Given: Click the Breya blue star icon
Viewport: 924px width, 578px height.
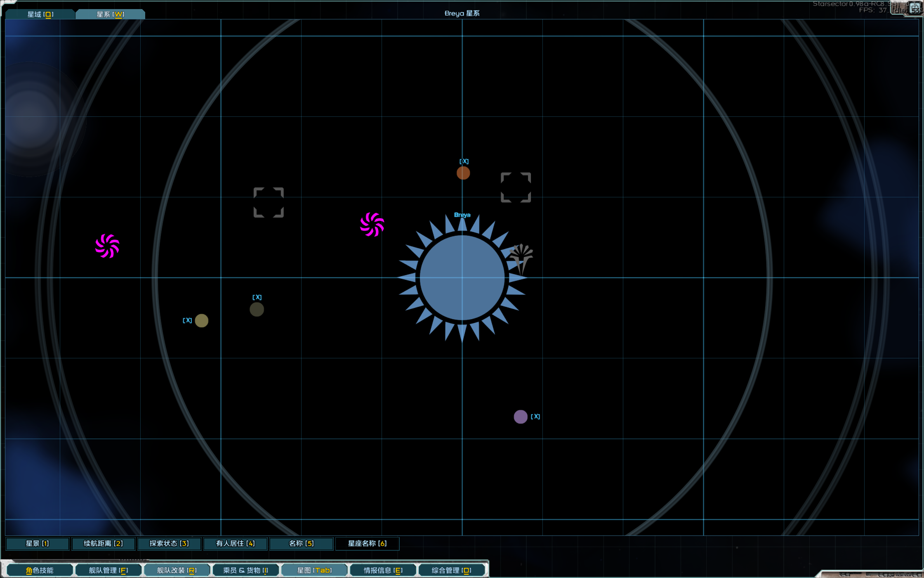Looking at the screenshot, I should [462, 278].
